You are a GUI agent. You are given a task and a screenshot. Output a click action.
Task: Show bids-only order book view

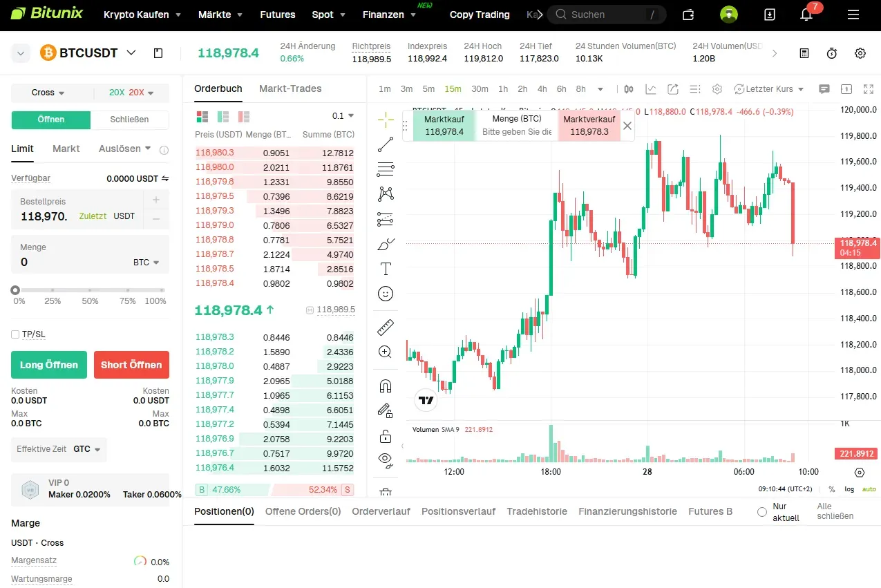222,116
